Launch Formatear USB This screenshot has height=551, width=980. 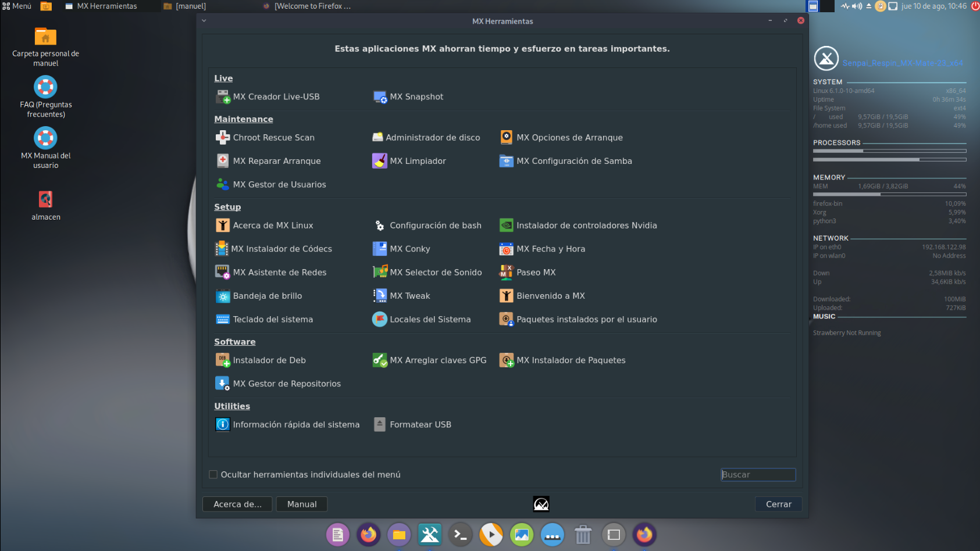click(412, 425)
